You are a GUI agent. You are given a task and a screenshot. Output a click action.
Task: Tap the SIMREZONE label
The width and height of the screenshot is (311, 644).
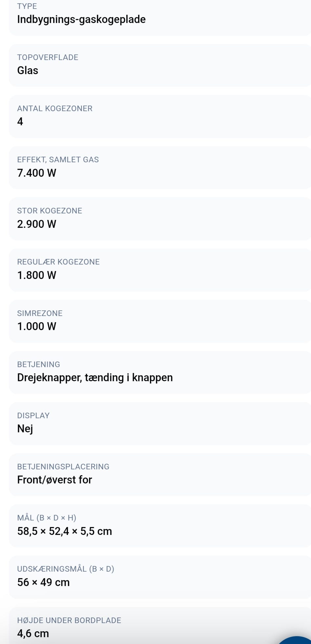(40, 313)
